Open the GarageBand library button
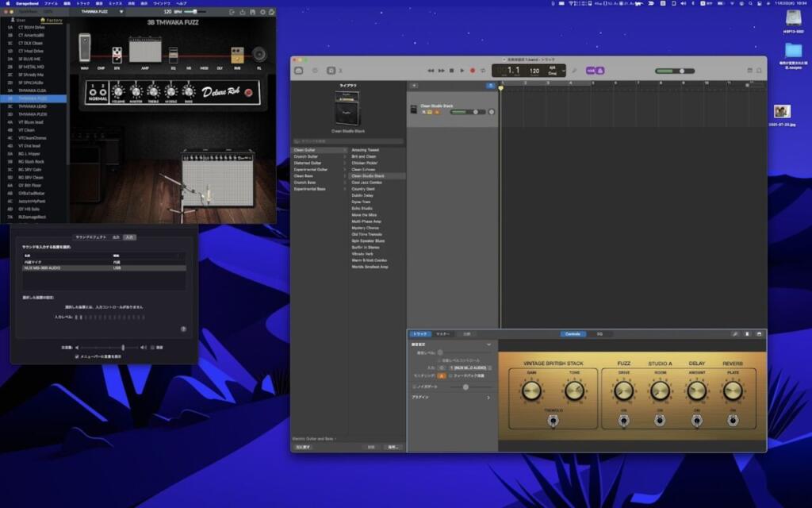Image resolution: width=812 pixels, height=508 pixels. coord(299,71)
